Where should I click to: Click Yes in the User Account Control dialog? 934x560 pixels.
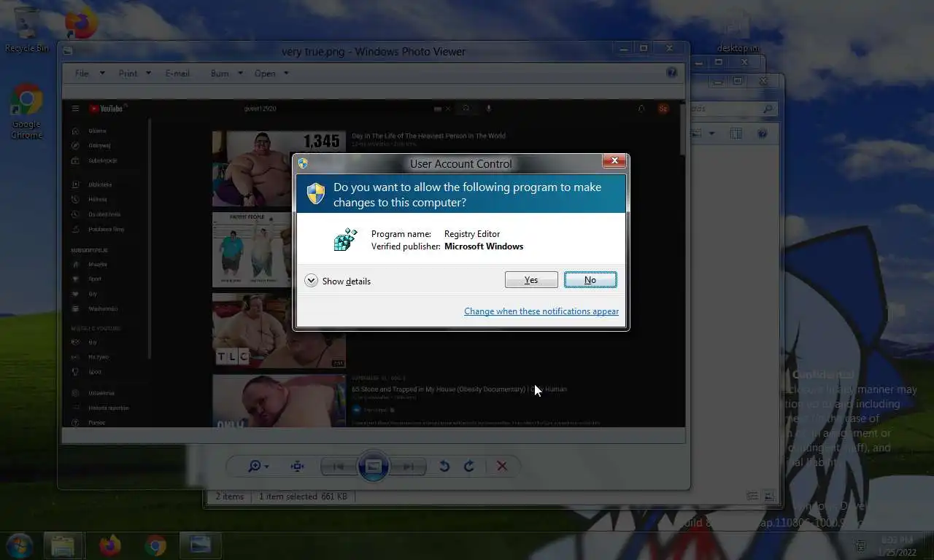(x=531, y=280)
